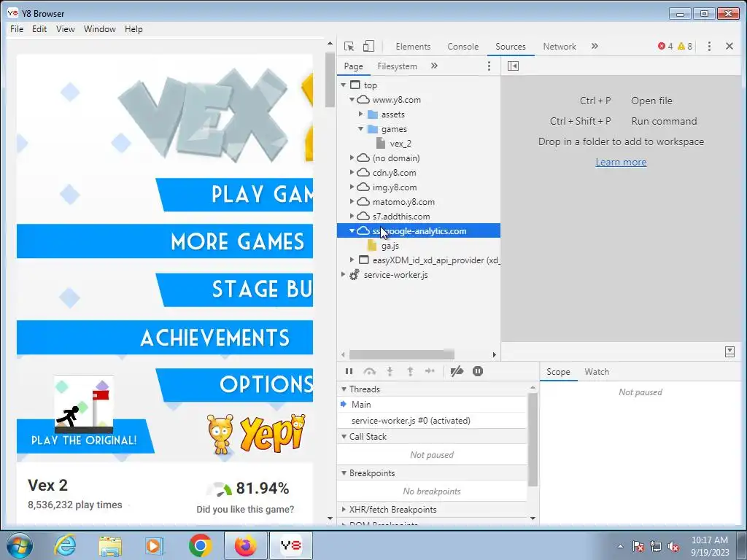Deactivate breakpoints toggle icon
747x560 pixels.
tap(457, 371)
